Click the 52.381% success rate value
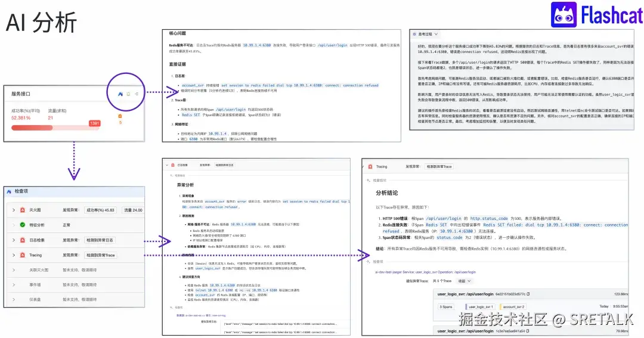Viewport: 644px width, 338px height. pyautogui.click(x=20, y=118)
